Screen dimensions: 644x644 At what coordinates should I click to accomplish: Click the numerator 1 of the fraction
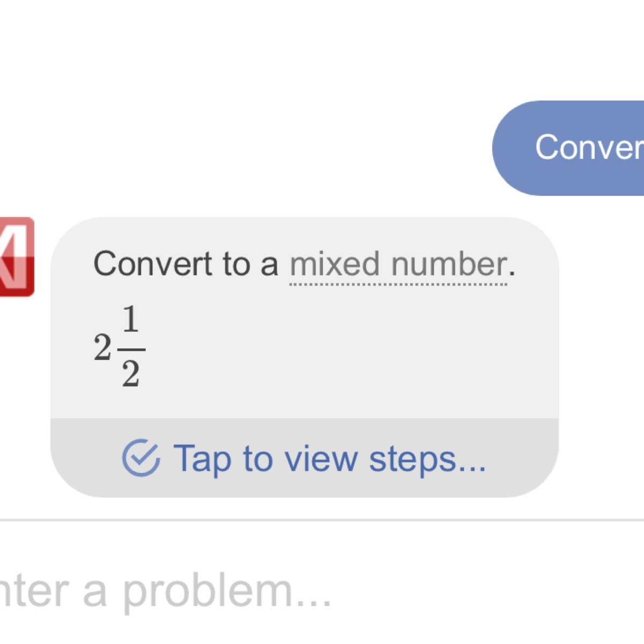(x=130, y=320)
